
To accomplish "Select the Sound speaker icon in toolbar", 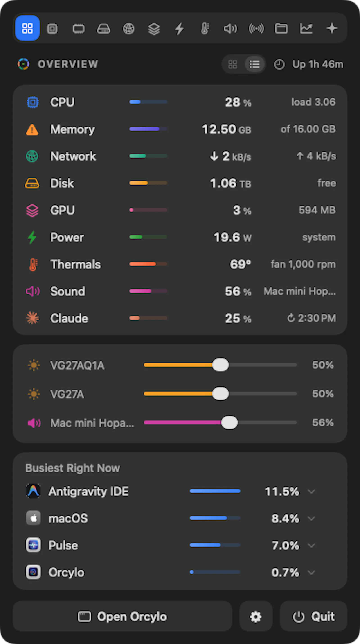I will 230,29.
